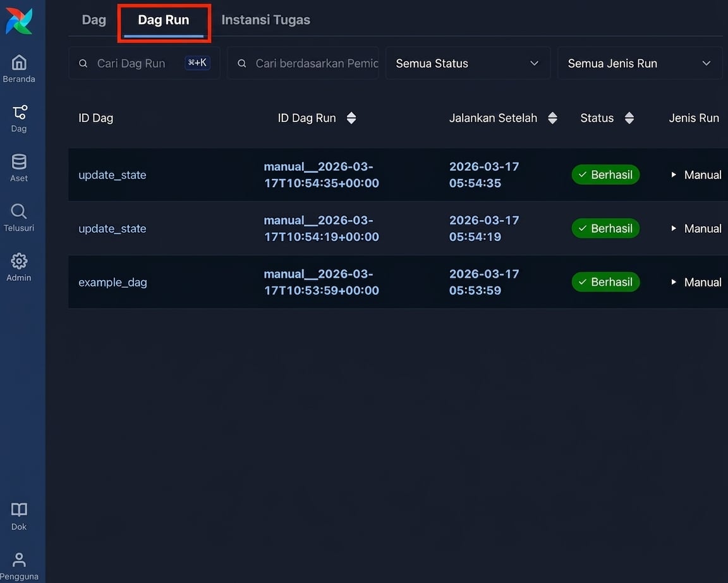Click magnifier icon in Pemicu search field
The image size is (728, 583).
(242, 63)
